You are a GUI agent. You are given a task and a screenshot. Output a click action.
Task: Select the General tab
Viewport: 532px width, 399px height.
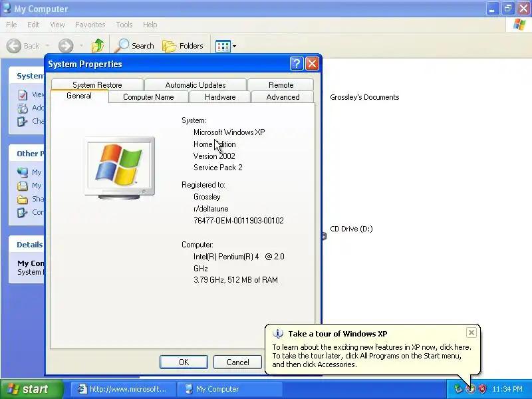coord(79,96)
